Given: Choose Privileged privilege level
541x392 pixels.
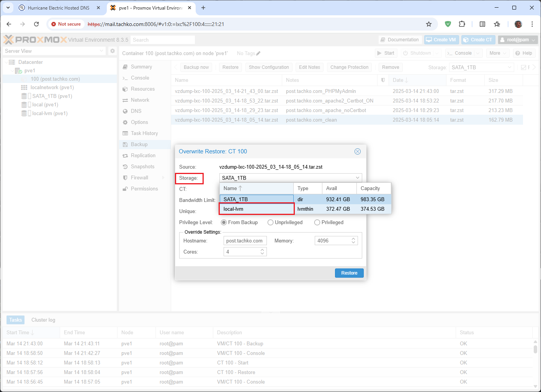Looking at the screenshot, I should [329, 223].
